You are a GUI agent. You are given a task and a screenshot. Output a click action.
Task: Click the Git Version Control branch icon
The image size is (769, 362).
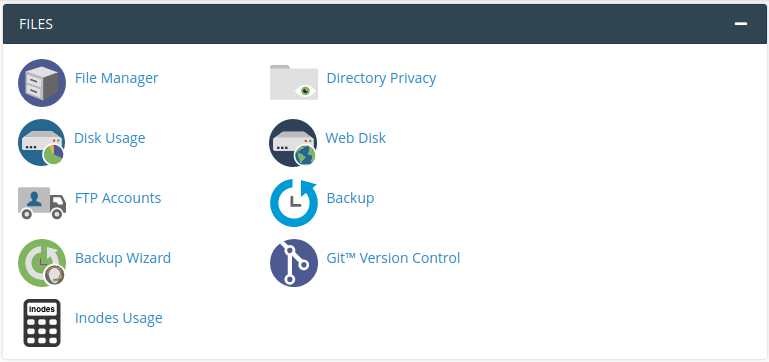coord(294,262)
